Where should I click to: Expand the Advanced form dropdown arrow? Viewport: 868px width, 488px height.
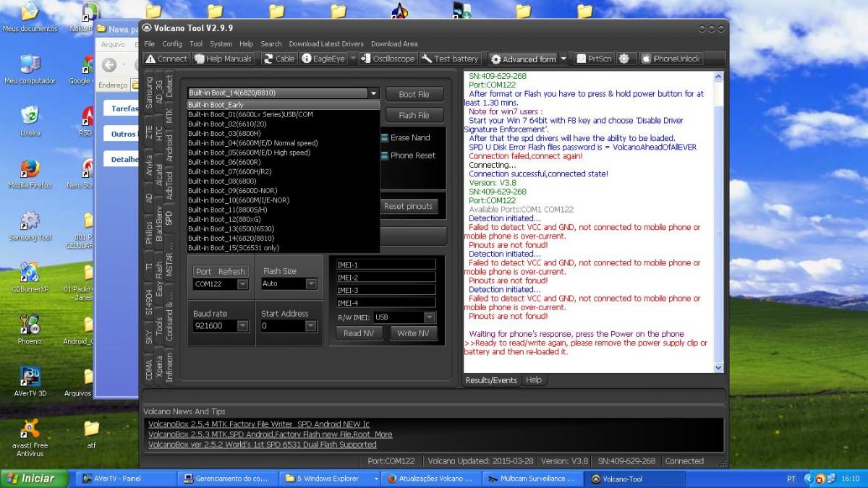pos(563,59)
